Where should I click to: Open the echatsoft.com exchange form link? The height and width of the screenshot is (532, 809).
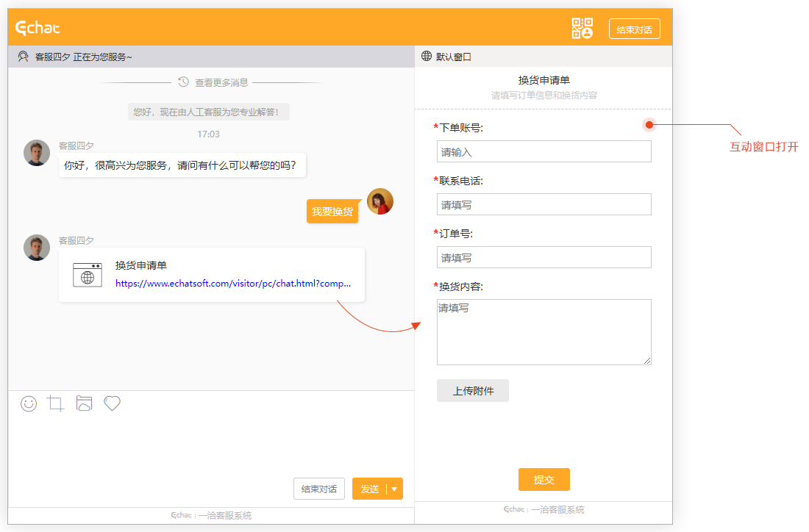coord(233,284)
